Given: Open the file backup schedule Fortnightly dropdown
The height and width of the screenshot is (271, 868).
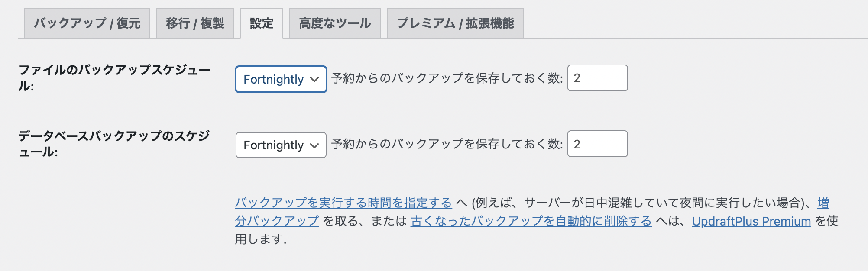Looking at the screenshot, I should point(274,79).
